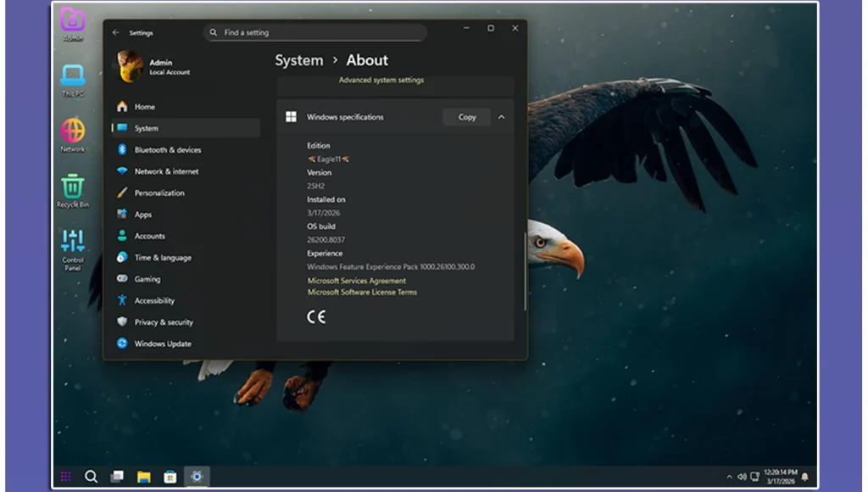The height and width of the screenshot is (492, 868).
Task: Open File Explorer from the taskbar
Action: pyautogui.click(x=144, y=477)
